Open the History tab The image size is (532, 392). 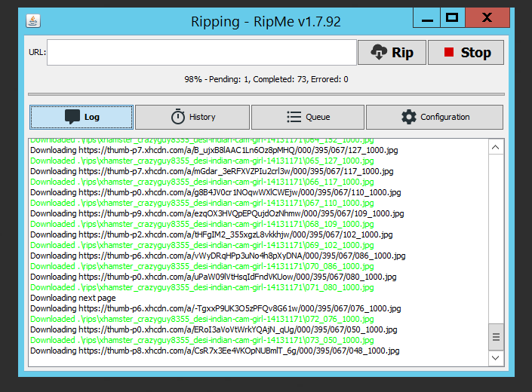point(192,118)
